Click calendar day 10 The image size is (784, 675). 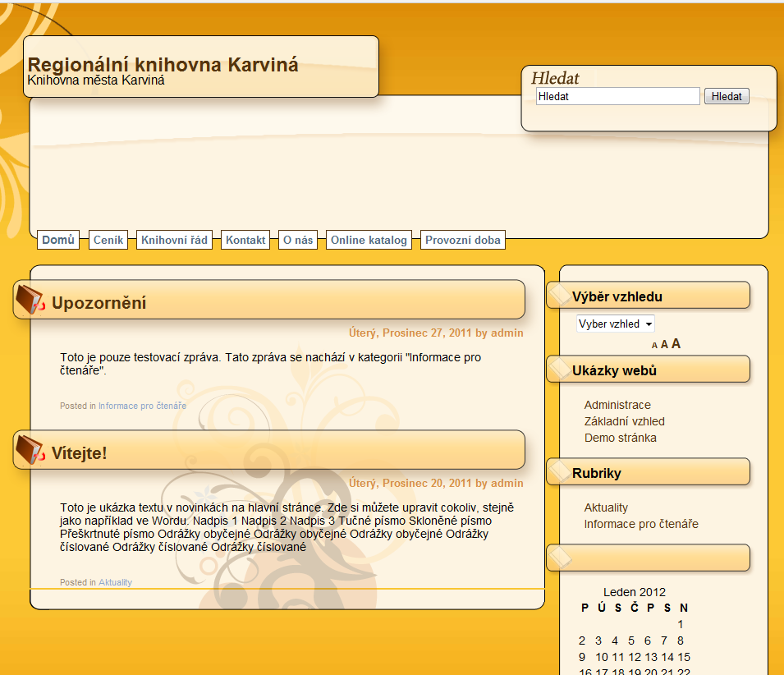coord(602,657)
